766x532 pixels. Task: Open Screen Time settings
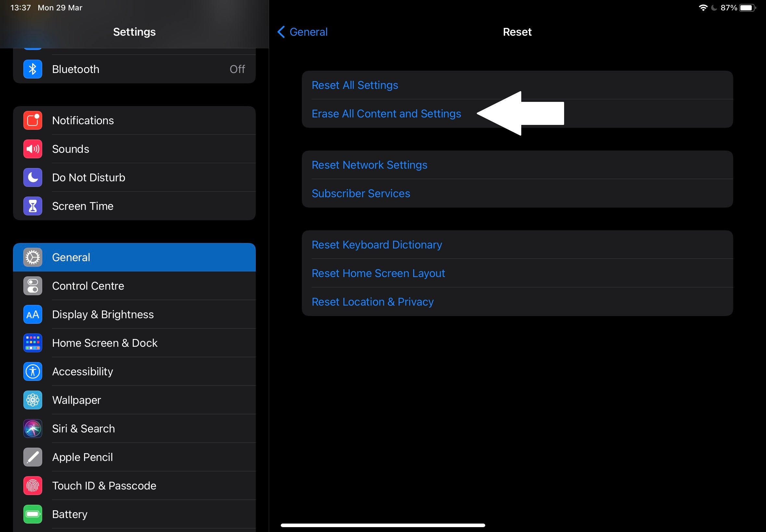coord(134,206)
